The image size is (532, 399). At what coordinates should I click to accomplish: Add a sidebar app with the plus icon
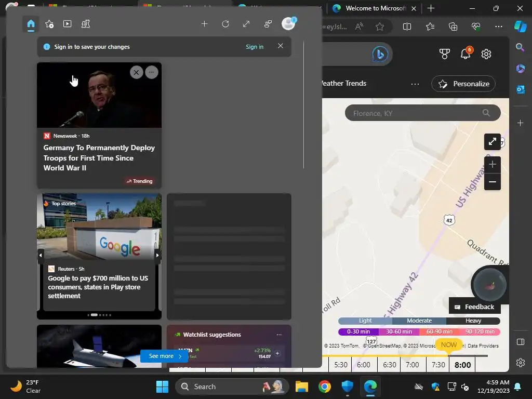click(x=520, y=123)
